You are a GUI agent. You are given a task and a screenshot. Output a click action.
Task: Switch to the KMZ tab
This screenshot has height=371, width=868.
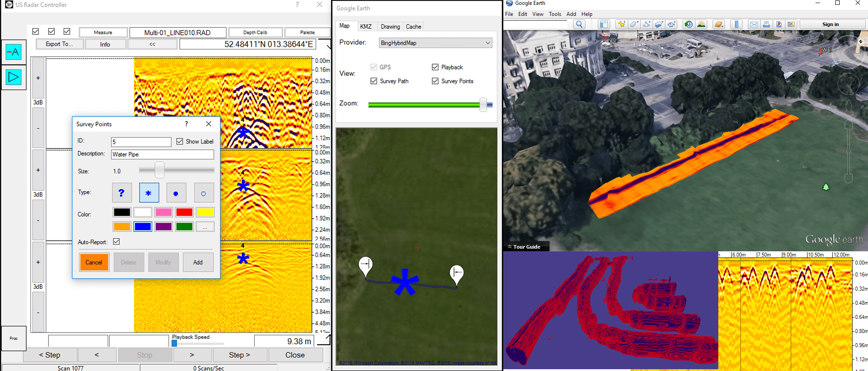click(x=366, y=26)
